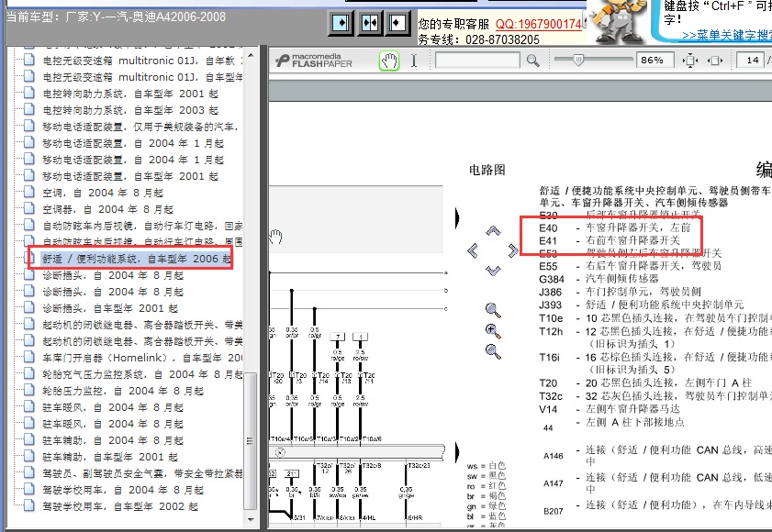Click the topmost magnifier above the plus magnifier
Image resolution: width=772 pixels, height=532 pixels.
[493, 310]
